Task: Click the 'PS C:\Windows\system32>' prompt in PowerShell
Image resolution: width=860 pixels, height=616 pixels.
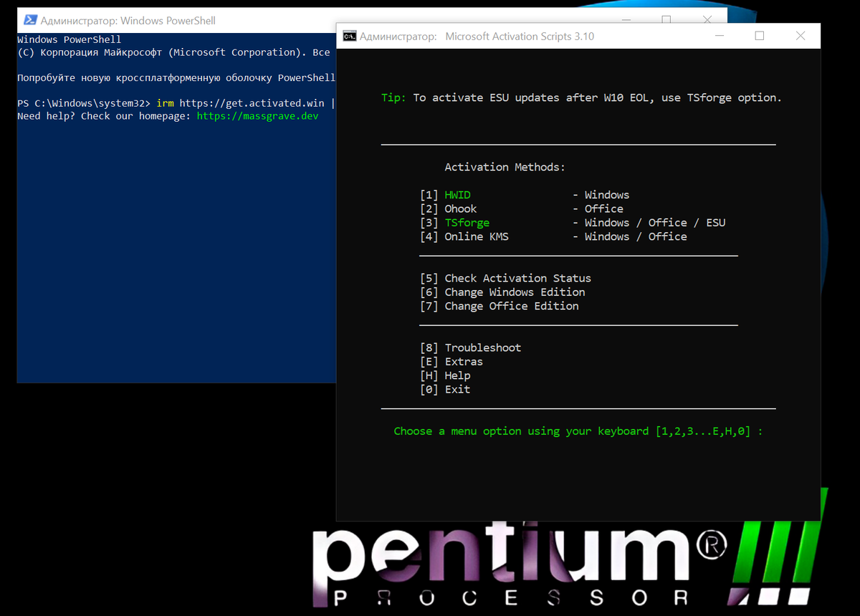Action: point(84,103)
